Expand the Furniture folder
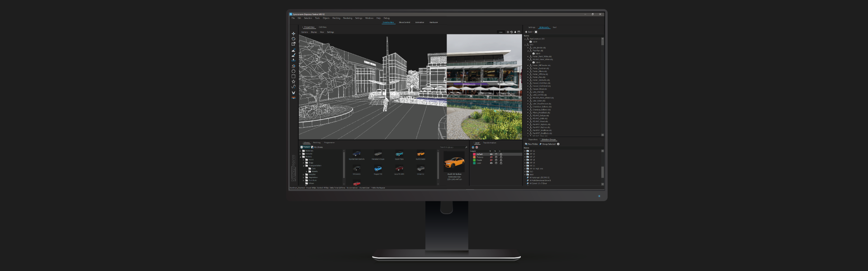868x271 pixels. pyautogui.click(x=303, y=180)
